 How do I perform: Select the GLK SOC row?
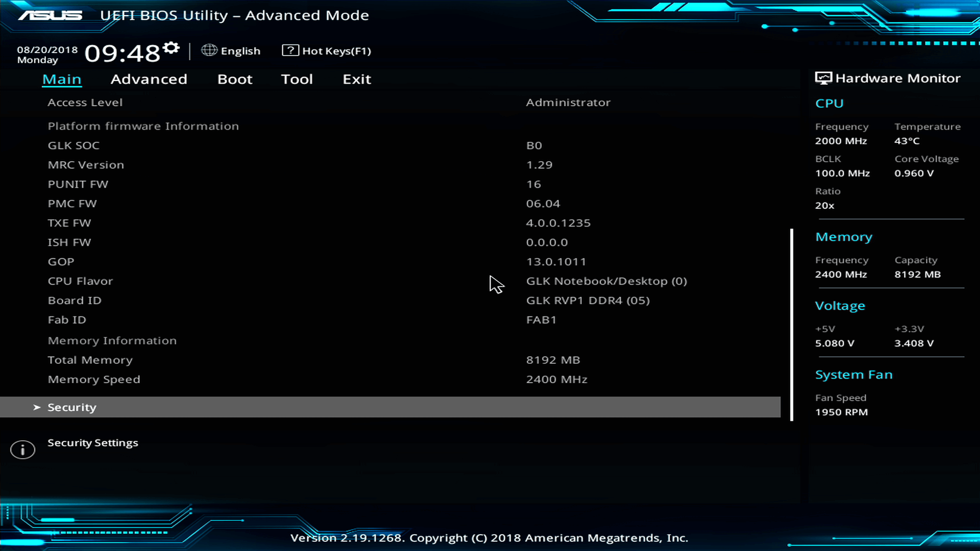tap(73, 145)
